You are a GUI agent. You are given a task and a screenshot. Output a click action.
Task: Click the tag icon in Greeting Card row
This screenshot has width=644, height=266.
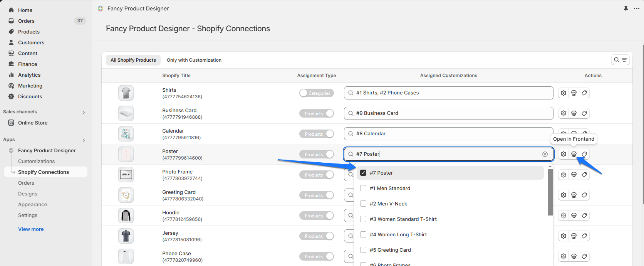[584, 195]
